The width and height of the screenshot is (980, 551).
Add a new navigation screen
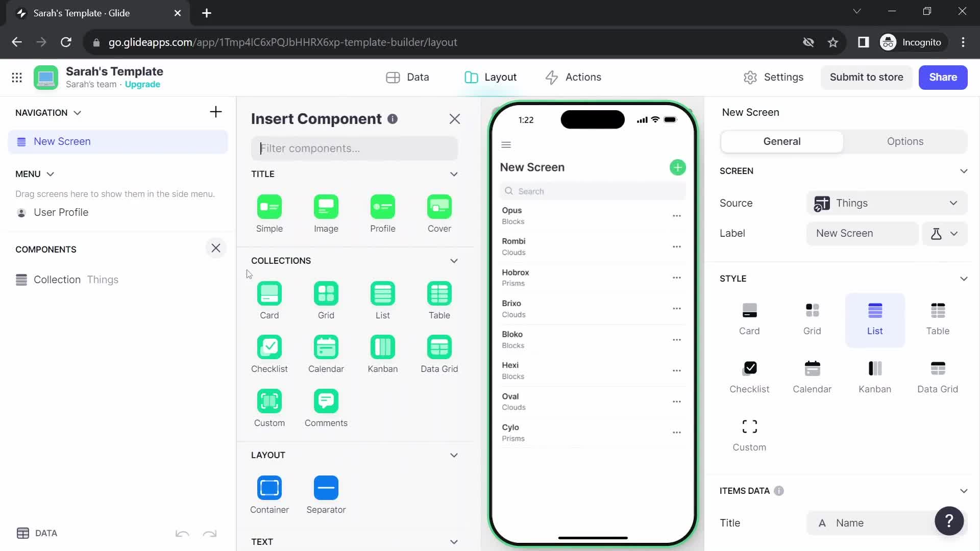point(216,112)
